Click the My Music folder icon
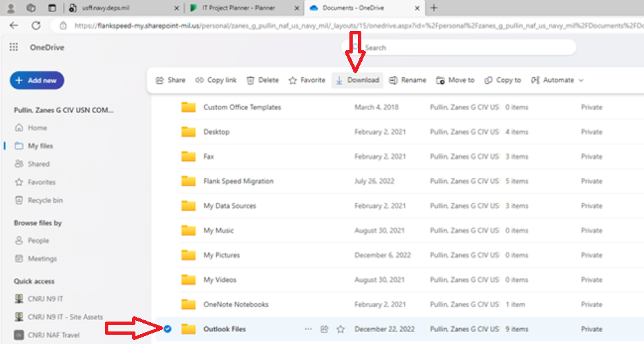 click(x=188, y=230)
